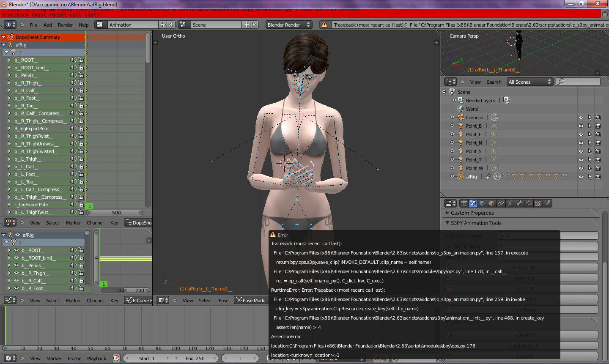Toggle visibility of Point_B lamp
Image resolution: width=609 pixels, height=364 pixels.
point(581,126)
